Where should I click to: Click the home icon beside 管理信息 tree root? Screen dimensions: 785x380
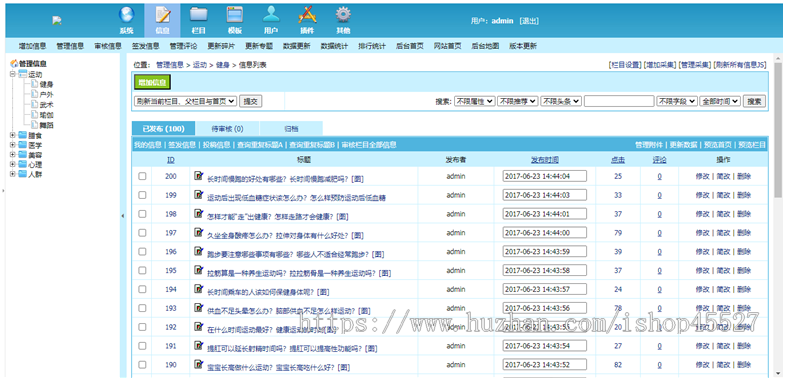pyautogui.click(x=14, y=64)
